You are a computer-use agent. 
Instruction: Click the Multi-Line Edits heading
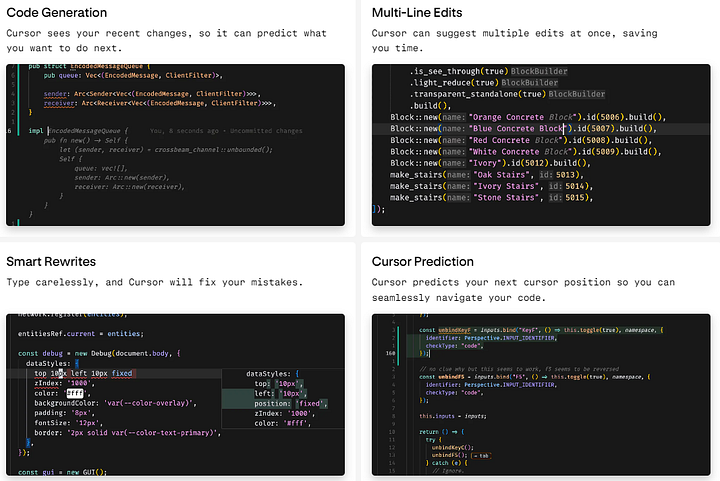click(x=416, y=12)
